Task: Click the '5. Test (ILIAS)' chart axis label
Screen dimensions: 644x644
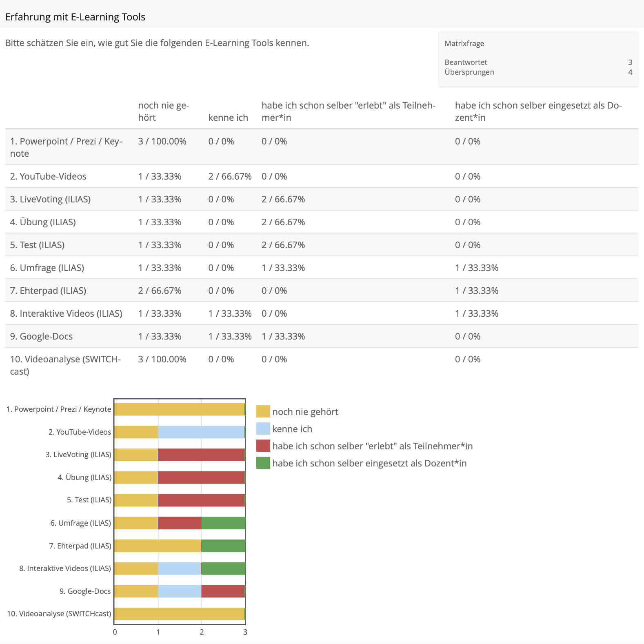Action: click(x=89, y=500)
